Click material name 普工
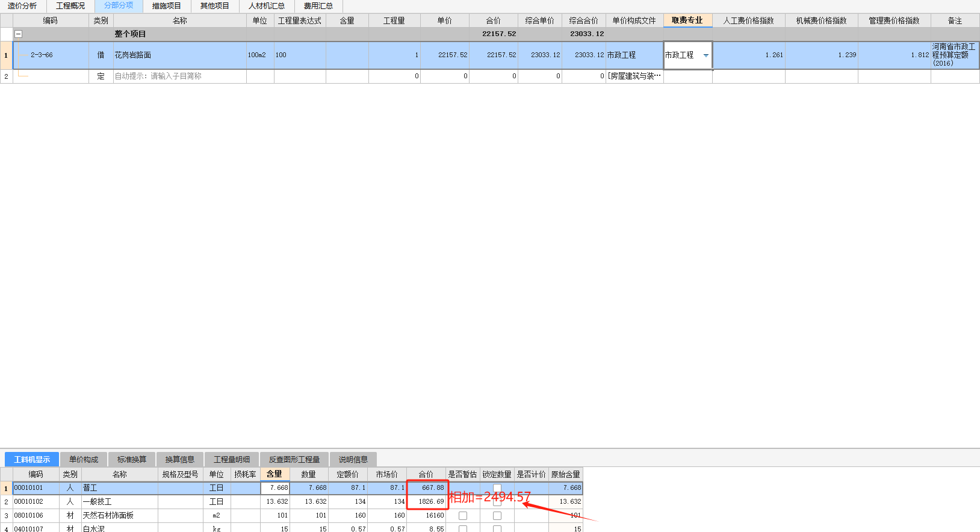This screenshot has height=532, width=980. click(x=120, y=488)
